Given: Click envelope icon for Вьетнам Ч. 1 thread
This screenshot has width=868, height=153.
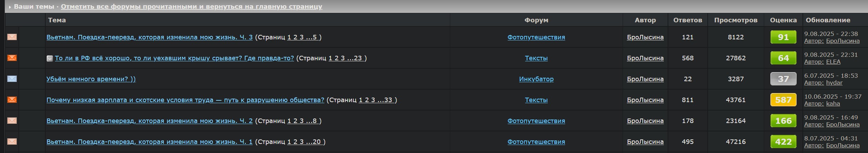Looking at the screenshot, I should [x=12, y=141].
